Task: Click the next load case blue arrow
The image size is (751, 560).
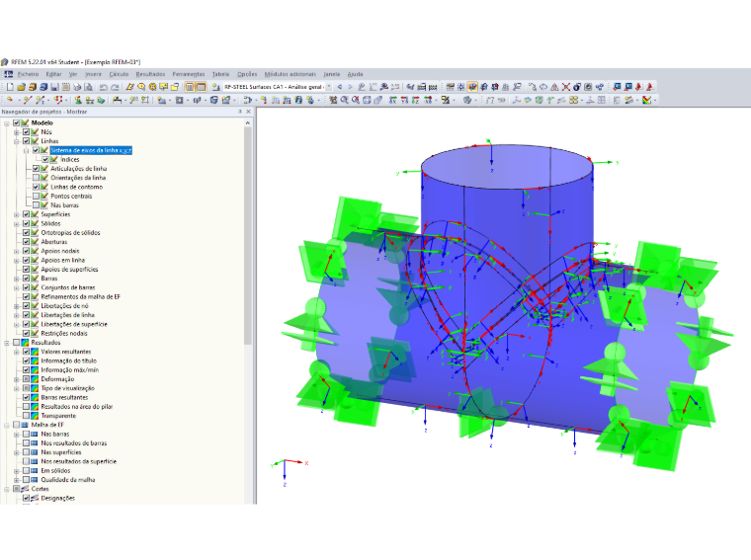Action: pyautogui.click(x=350, y=87)
